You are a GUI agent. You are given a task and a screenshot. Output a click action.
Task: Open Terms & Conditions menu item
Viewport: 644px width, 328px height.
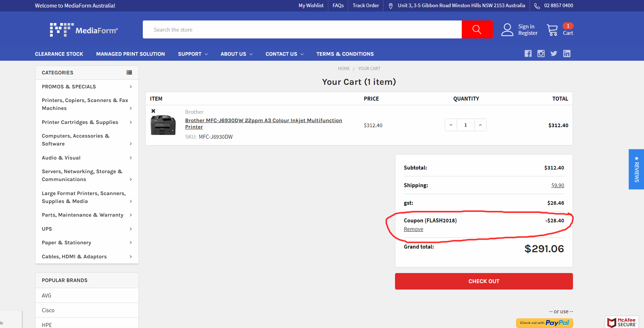point(345,54)
